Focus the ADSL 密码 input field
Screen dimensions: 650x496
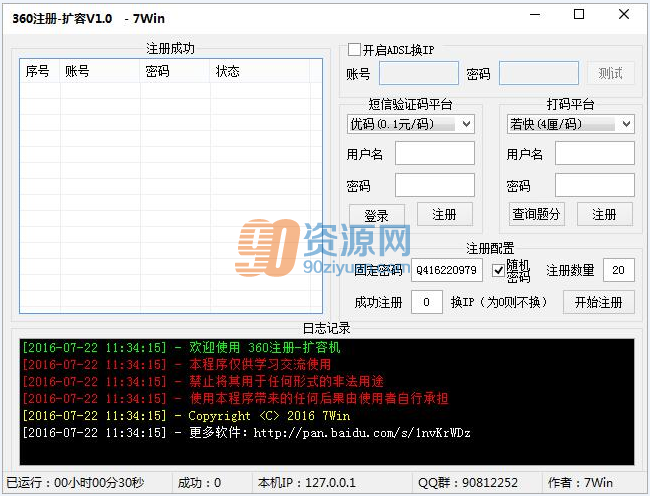click(539, 73)
